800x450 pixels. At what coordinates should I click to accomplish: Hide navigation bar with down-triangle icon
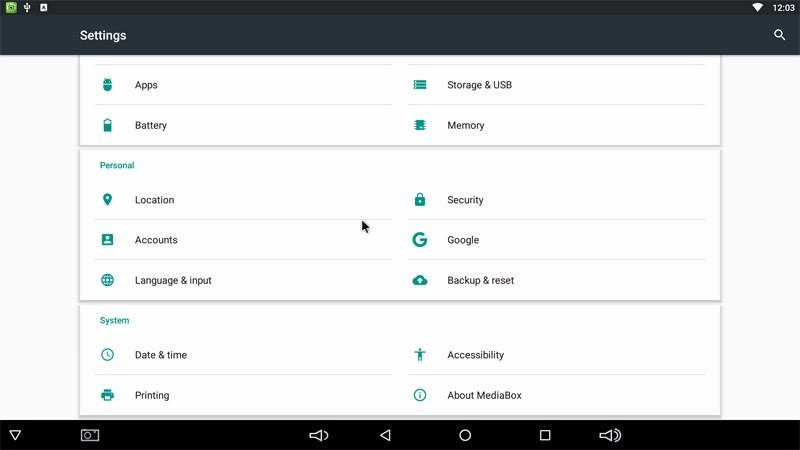point(15,435)
